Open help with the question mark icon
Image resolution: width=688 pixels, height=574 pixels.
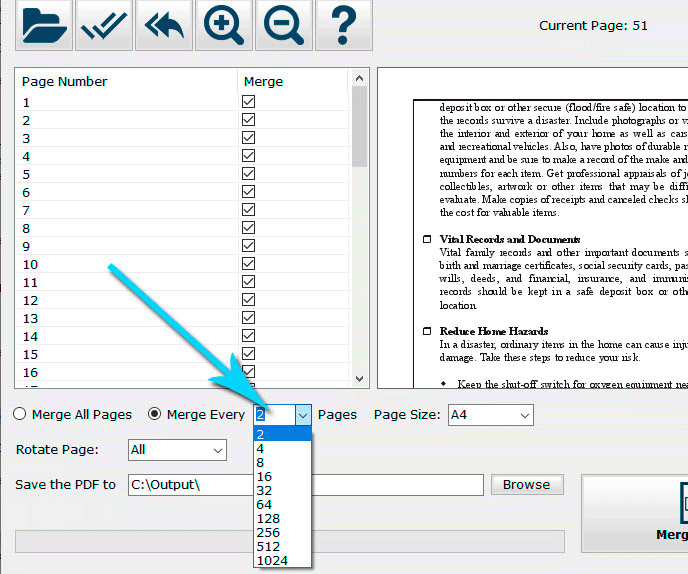[344, 25]
